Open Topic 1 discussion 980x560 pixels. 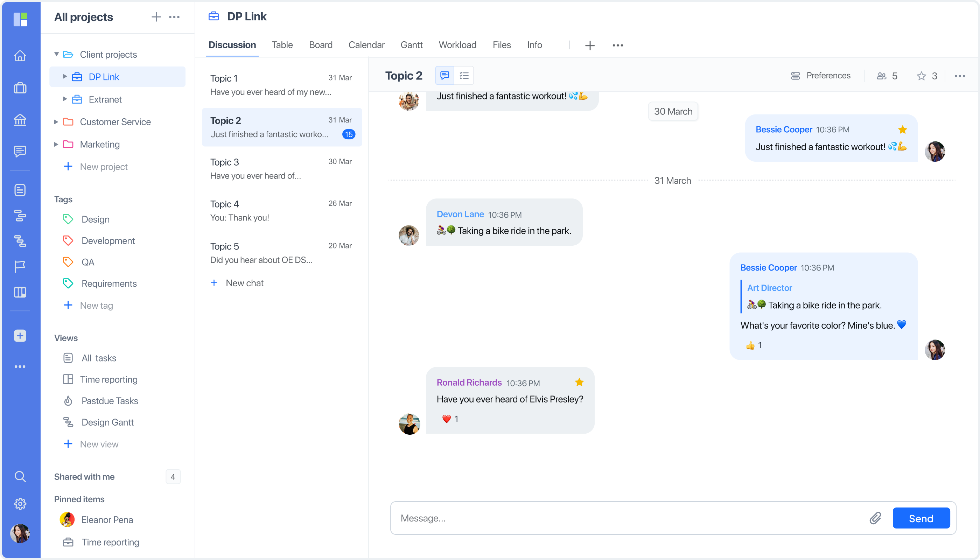pos(281,85)
